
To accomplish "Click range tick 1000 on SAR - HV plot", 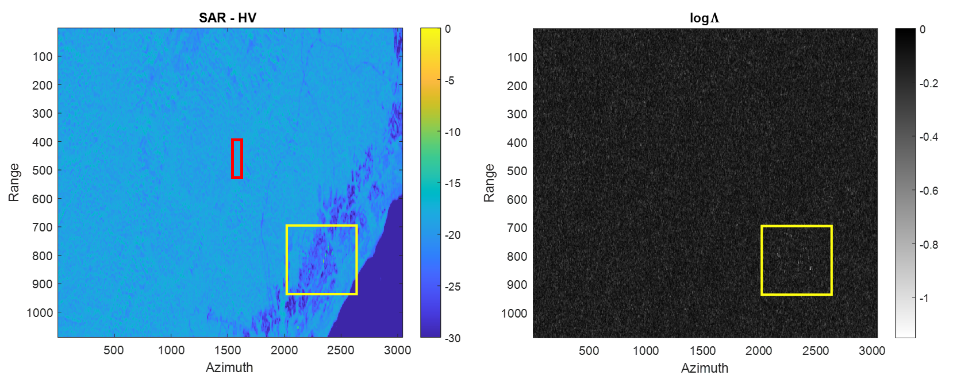I will pos(40,313).
